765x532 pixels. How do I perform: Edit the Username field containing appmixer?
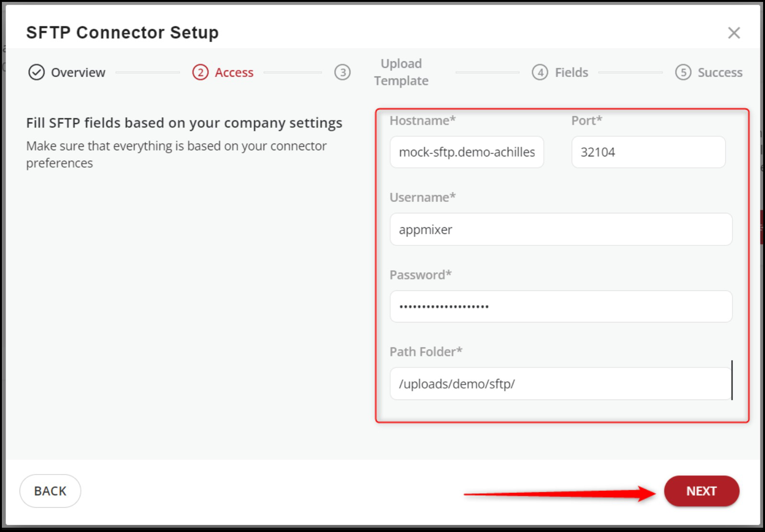[x=561, y=230]
